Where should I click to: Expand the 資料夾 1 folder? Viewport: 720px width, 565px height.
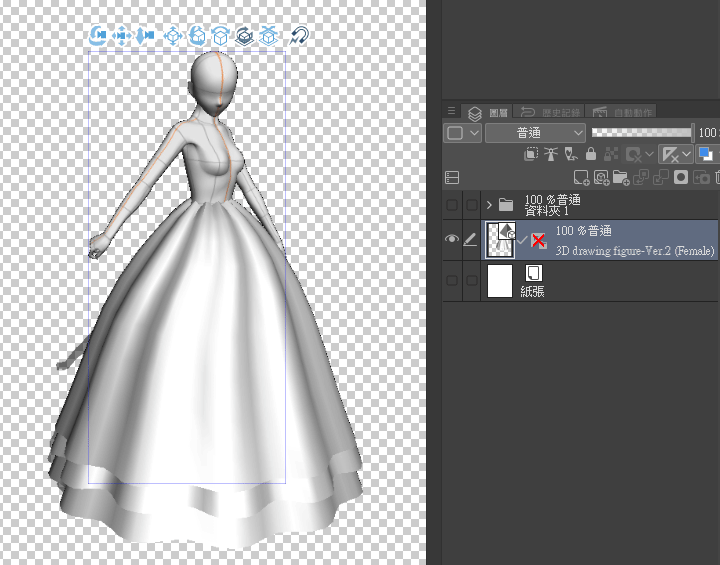[489, 205]
